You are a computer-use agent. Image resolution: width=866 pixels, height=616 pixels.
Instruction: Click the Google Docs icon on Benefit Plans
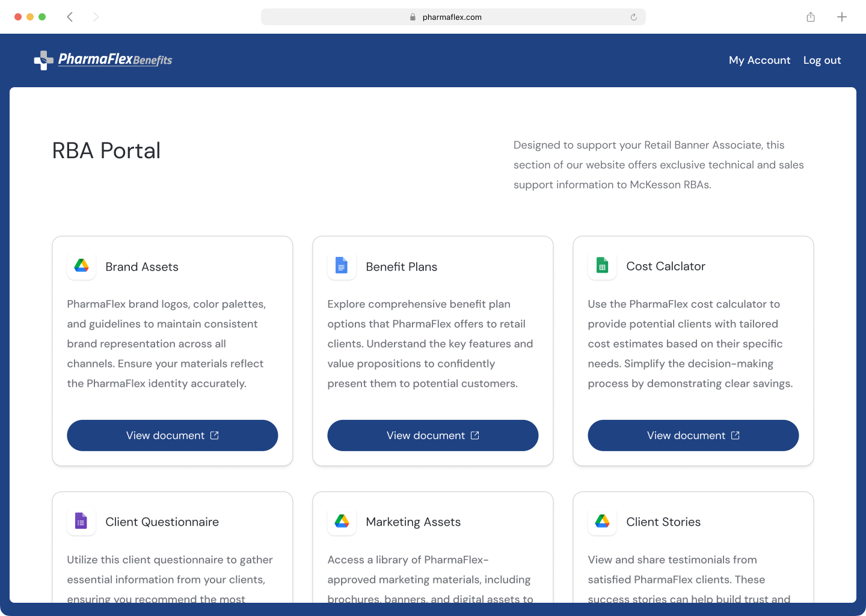(342, 265)
